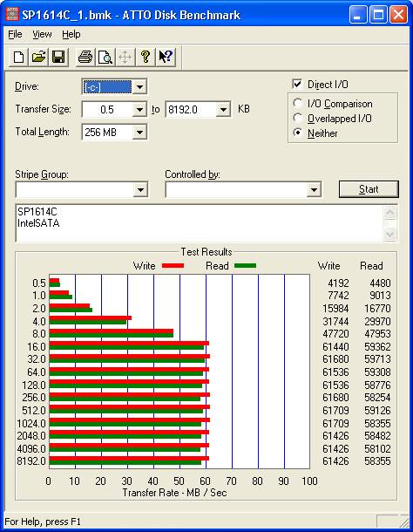This screenshot has width=413, height=532.
Task: Activate the context help arrow icon
Action: tap(166, 57)
